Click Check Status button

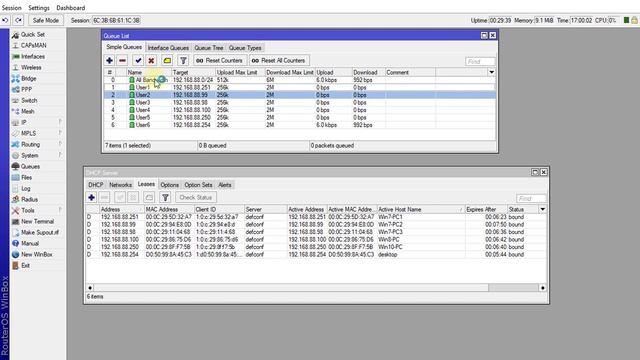[196, 198]
